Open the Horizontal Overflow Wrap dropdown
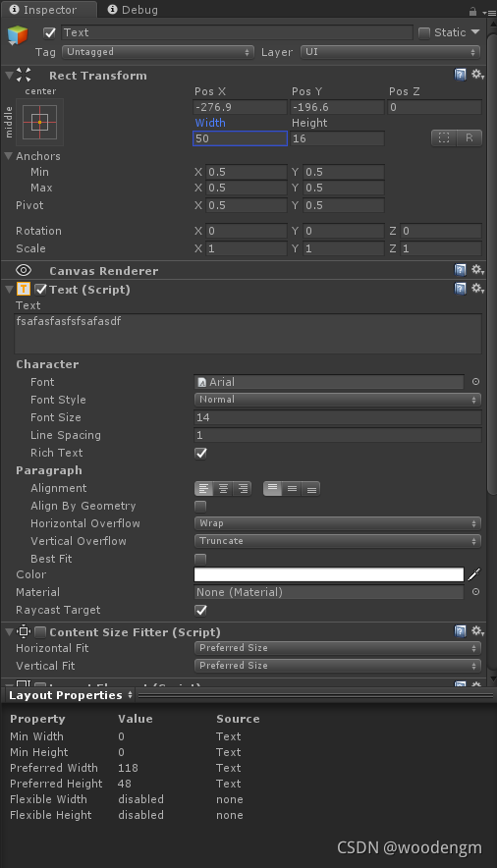The width and height of the screenshot is (497, 868). (x=338, y=523)
